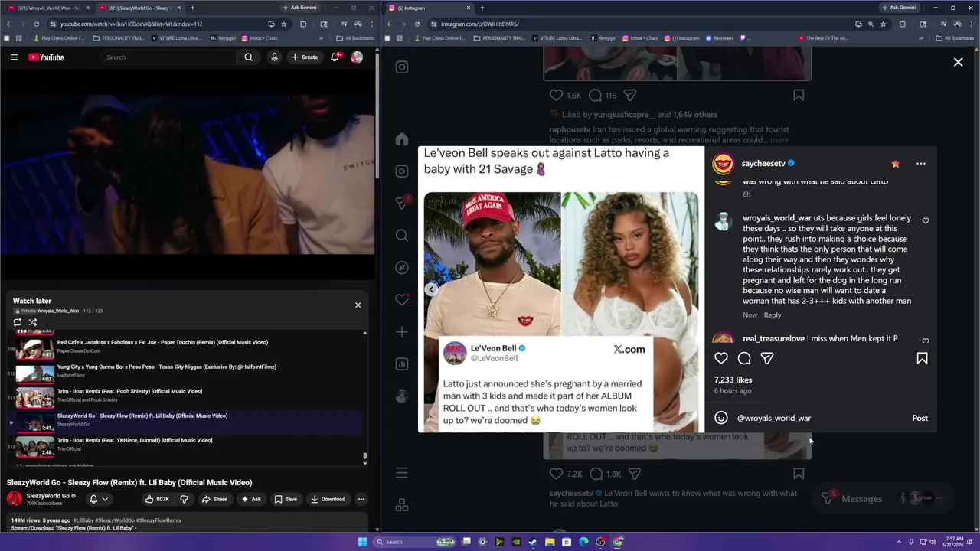Save the video to a playlist
The width and height of the screenshot is (980, 551).
(x=286, y=499)
